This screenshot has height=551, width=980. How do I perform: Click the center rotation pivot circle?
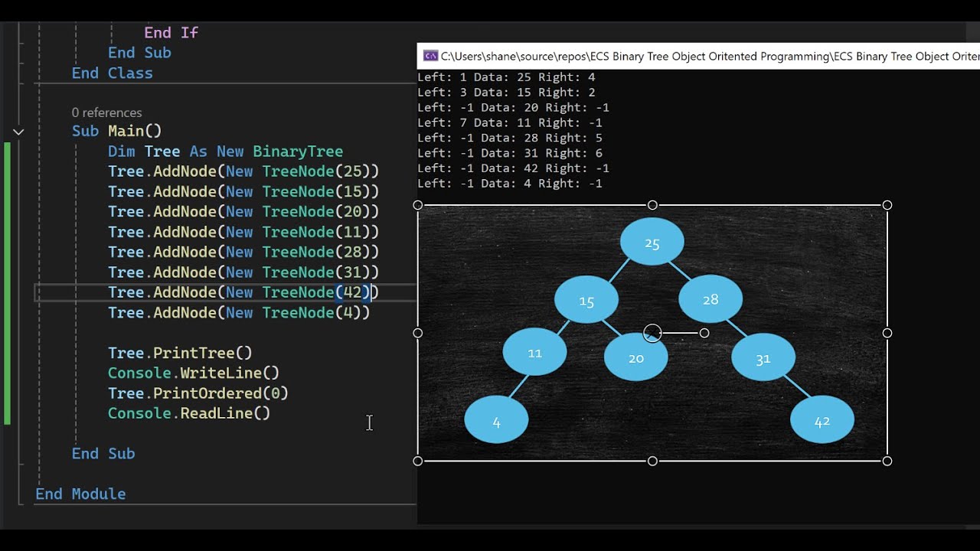652,333
